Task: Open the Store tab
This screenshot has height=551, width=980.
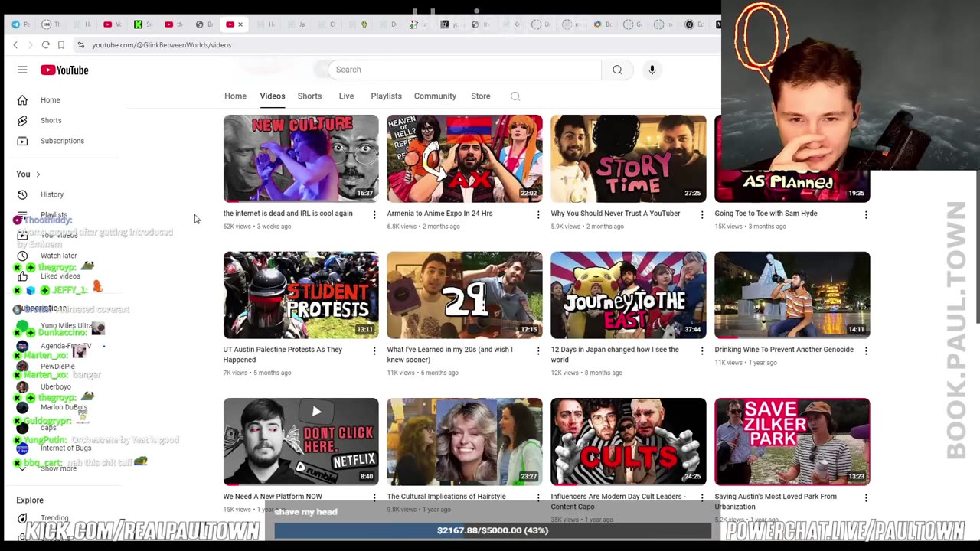Action: [x=480, y=96]
